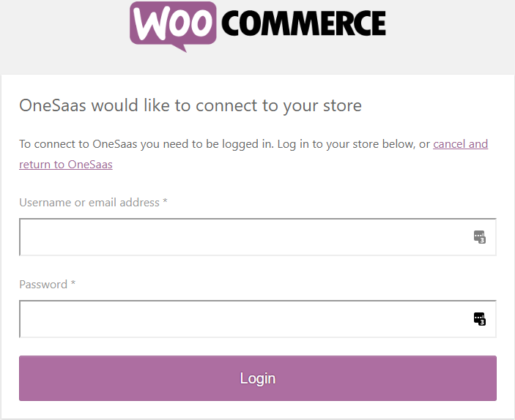Click the required asterisk after Username label
The width and height of the screenshot is (515, 420).
[166, 200]
